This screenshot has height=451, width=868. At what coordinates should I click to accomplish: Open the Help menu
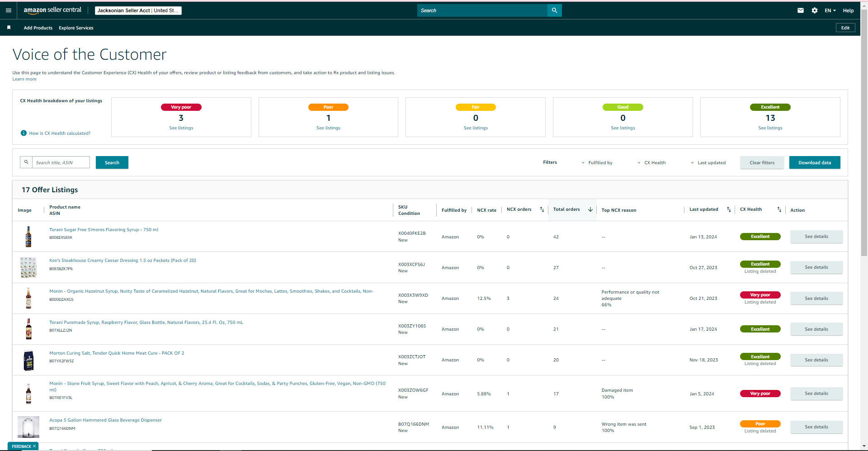(x=848, y=10)
